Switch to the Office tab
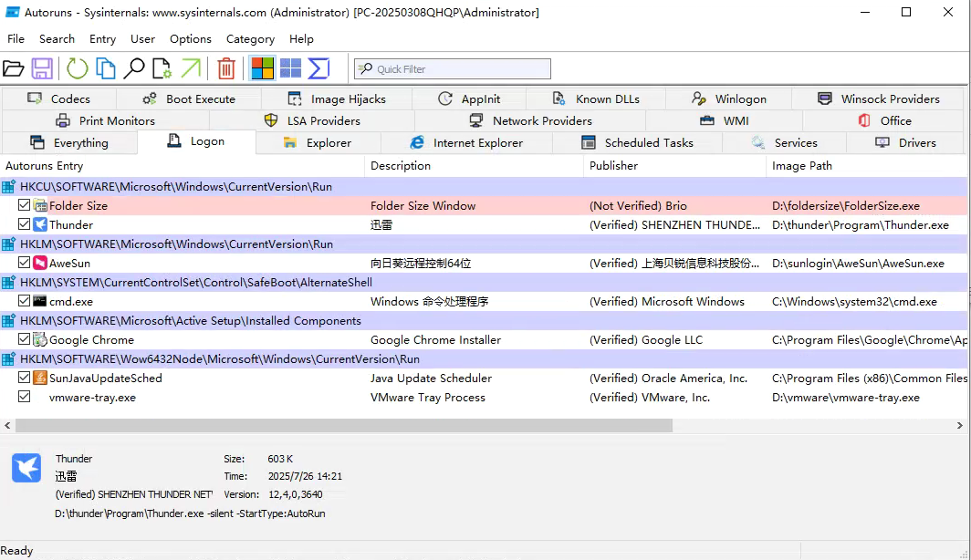Screen dimensions: 971x560 click(884, 120)
